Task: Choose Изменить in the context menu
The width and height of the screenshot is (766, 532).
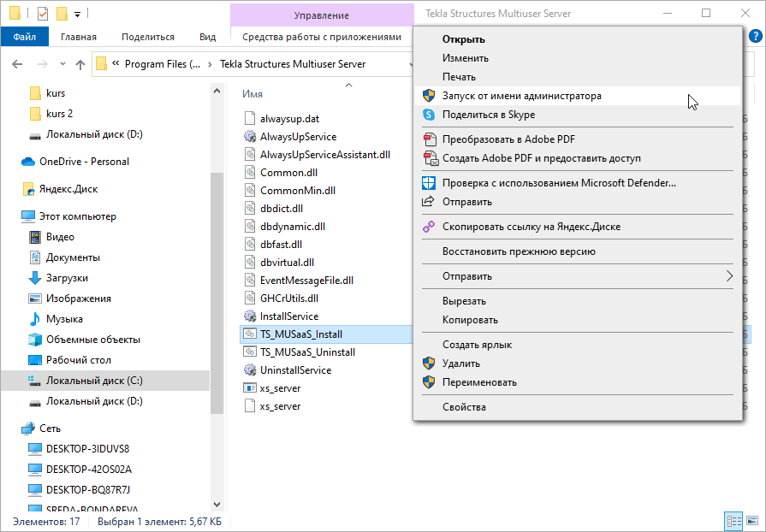Action: point(578,58)
